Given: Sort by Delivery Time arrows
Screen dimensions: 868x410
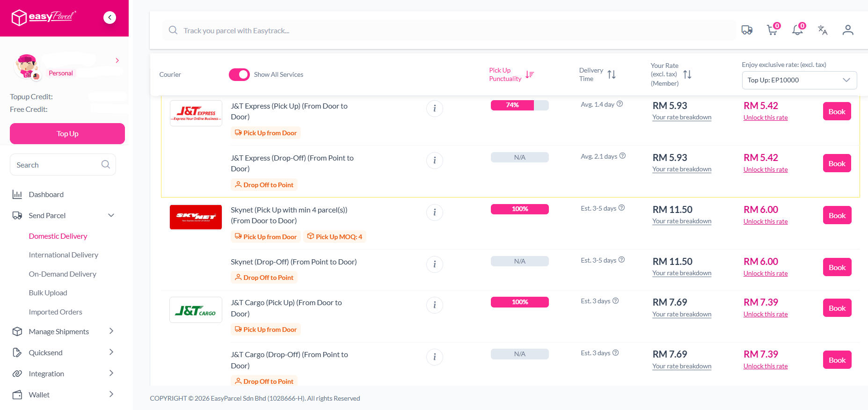Looking at the screenshot, I should point(612,74).
